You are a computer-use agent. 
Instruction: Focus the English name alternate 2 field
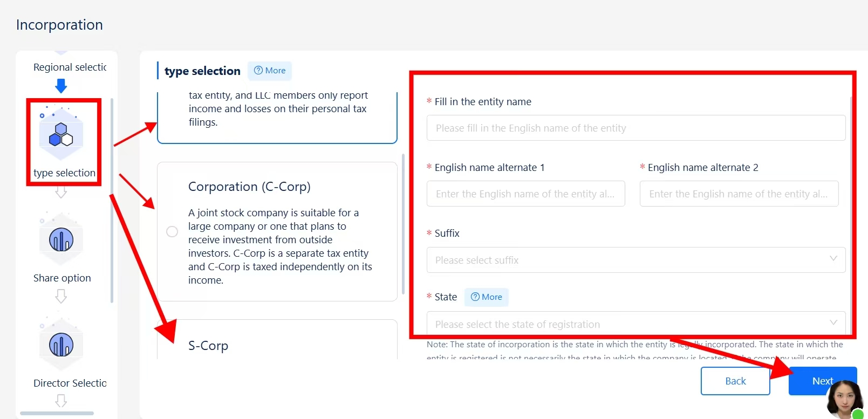click(x=739, y=194)
